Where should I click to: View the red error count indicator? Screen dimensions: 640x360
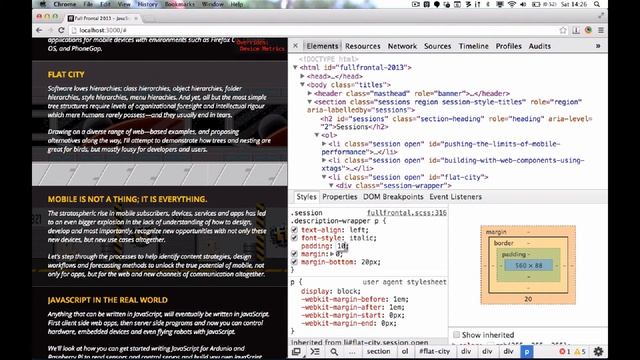click(x=565, y=351)
